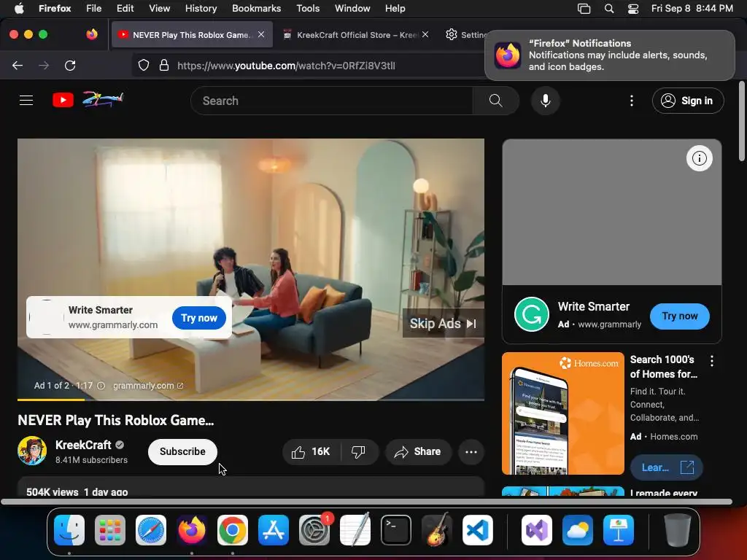Open App Store from the Dock

(x=274, y=530)
